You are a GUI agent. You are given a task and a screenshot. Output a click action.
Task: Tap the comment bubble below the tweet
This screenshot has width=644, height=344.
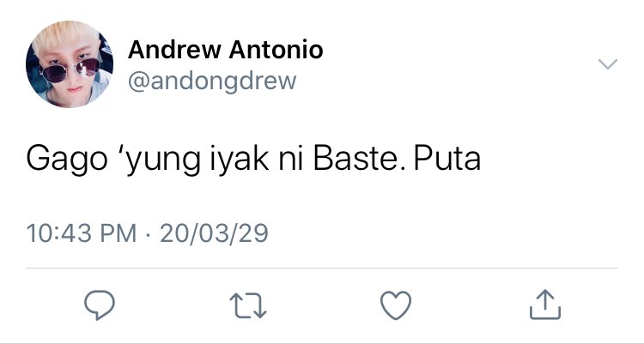(100, 305)
